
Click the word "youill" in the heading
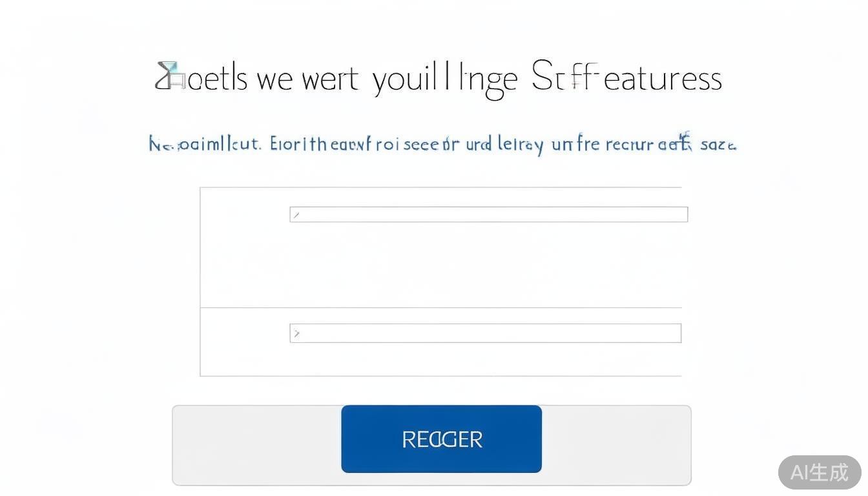pos(404,79)
